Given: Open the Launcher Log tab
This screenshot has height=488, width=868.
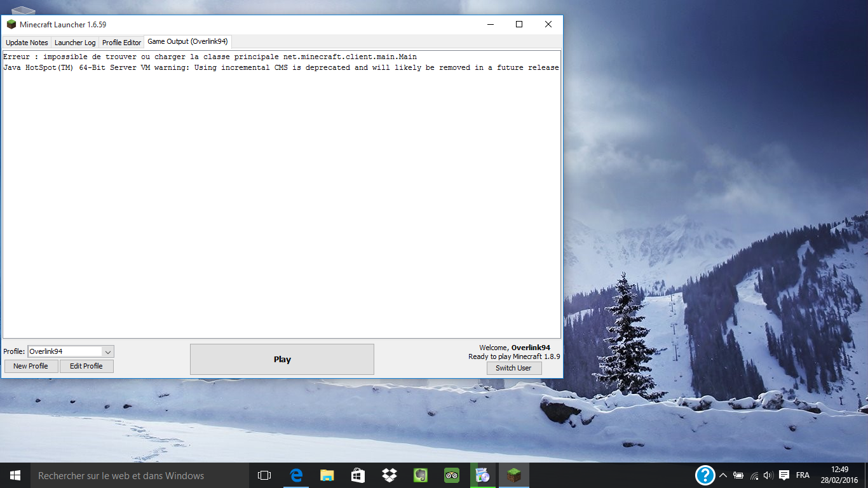Looking at the screenshot, I should click(x=75, y=43).
